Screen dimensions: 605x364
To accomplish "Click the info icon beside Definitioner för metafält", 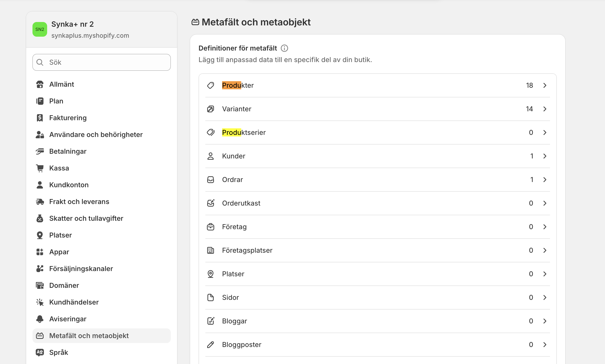I will [284, 48].
